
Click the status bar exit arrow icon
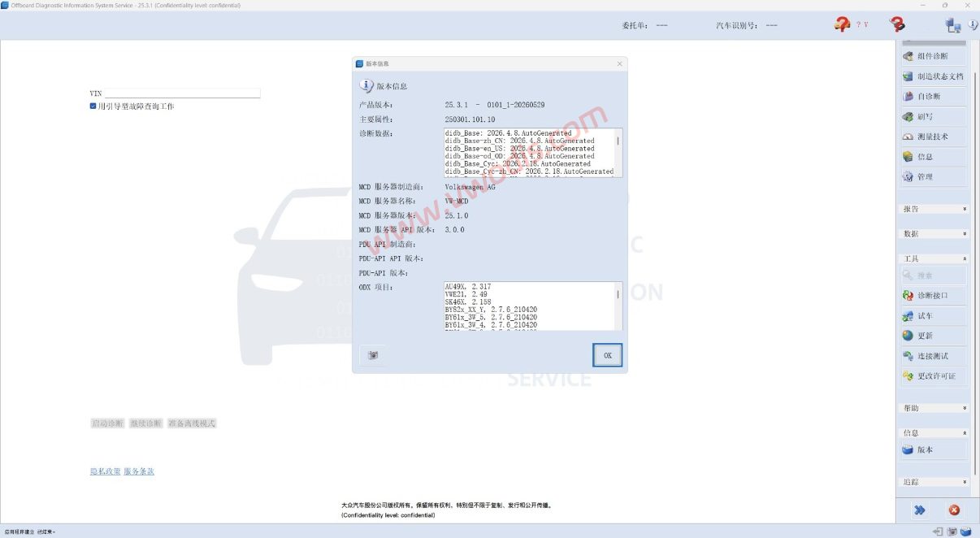[939, 531]
